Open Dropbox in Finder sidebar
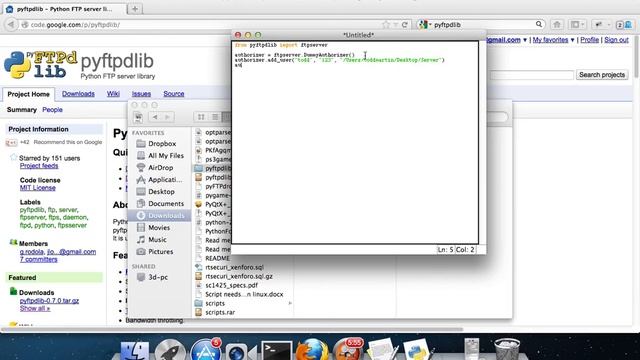Screen dimensions: 640x360 (162, 144)
